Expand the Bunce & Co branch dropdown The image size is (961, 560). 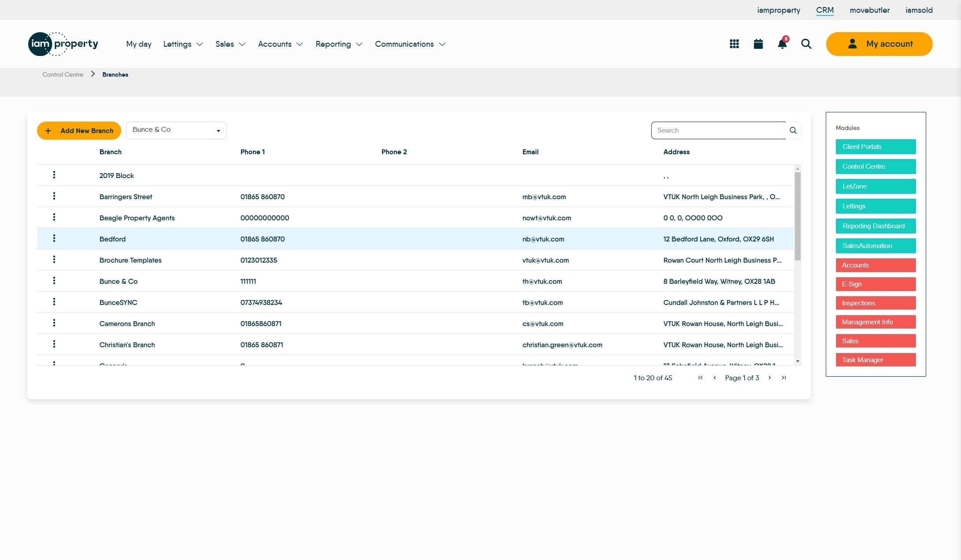pyautogui.click(x=176, y=130)
